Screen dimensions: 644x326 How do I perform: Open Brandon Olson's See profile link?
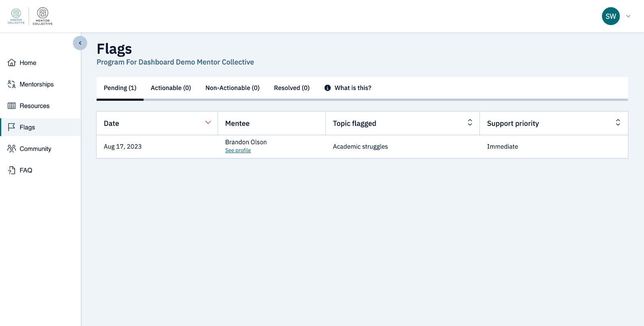pos(238,150)
